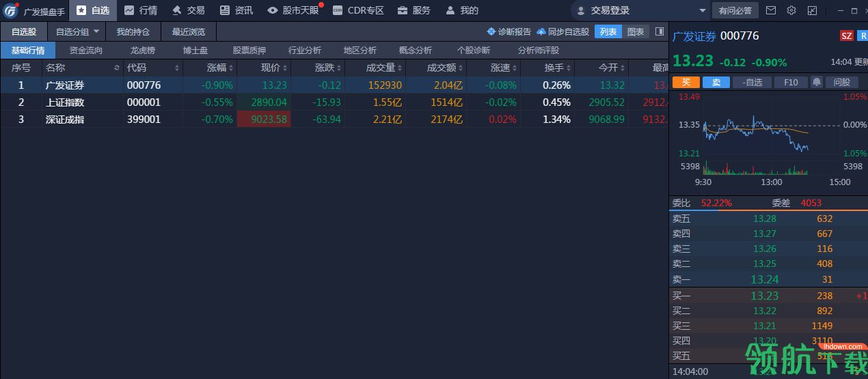Toggle the side panel layout icon
This screenshot has height=379, width=868.
660,31
